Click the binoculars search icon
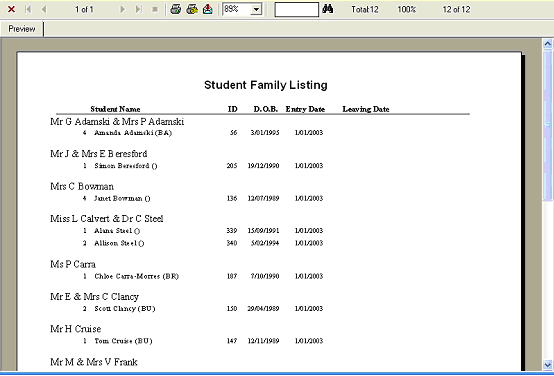Screen dimensions: 554x376 (x=328, y=9)
